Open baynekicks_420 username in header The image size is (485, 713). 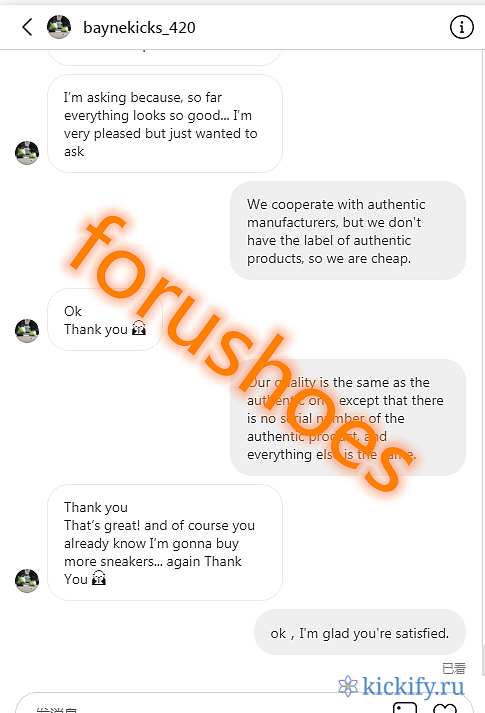click(139, 28)
